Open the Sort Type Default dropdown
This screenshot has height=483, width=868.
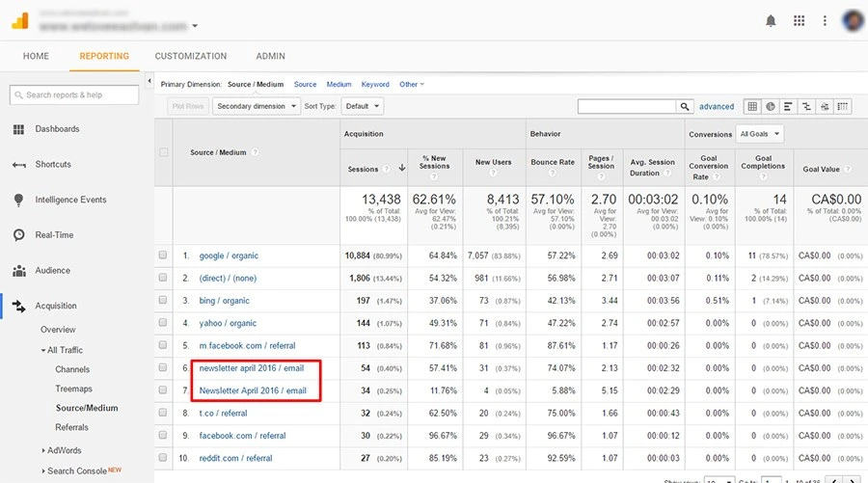tap(363, 106)
